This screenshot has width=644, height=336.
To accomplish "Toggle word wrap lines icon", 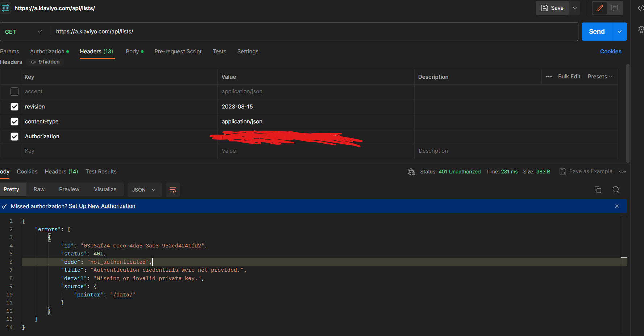I will tap(173, 190).
